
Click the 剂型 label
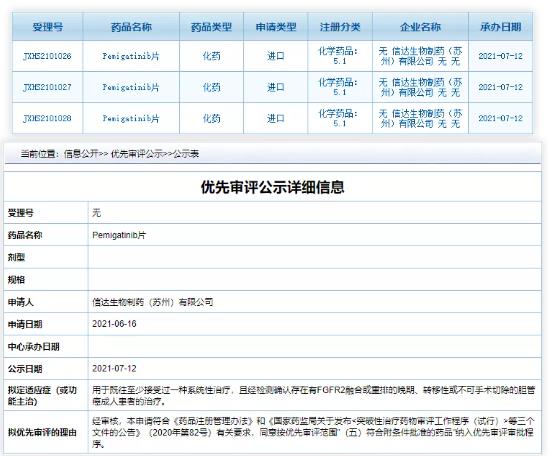pos(16,257)
